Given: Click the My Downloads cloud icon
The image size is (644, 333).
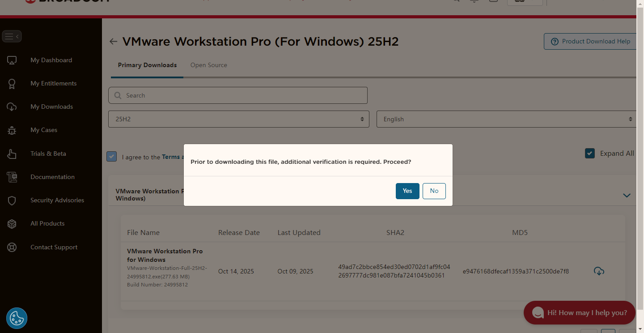Looking at the screenshot, I should (12, 107).
